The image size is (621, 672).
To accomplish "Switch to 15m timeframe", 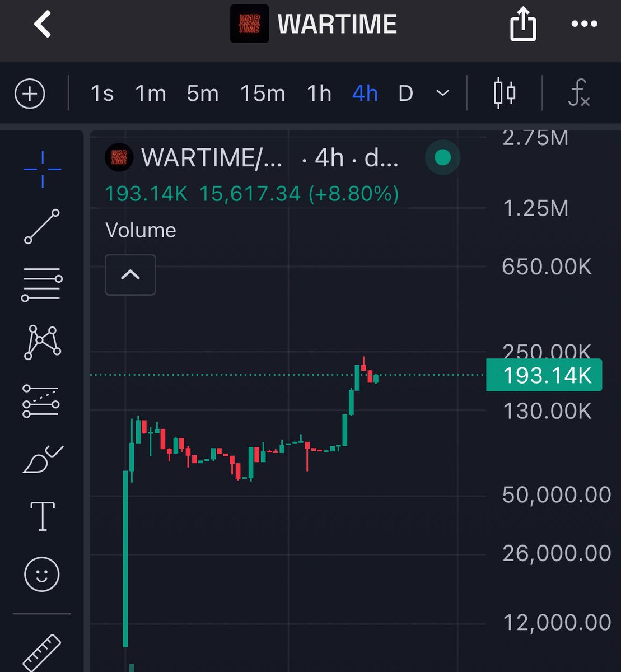I will click(263, 94).
